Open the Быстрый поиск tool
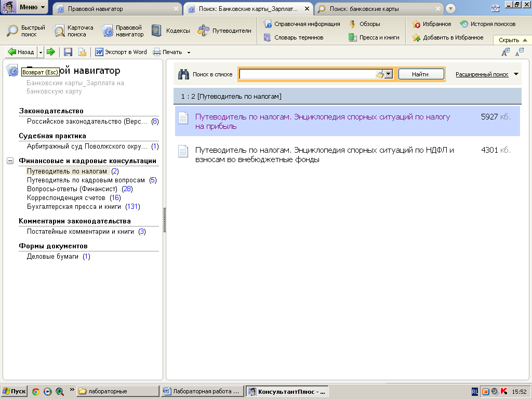532x399 pixels. (26, 31)
